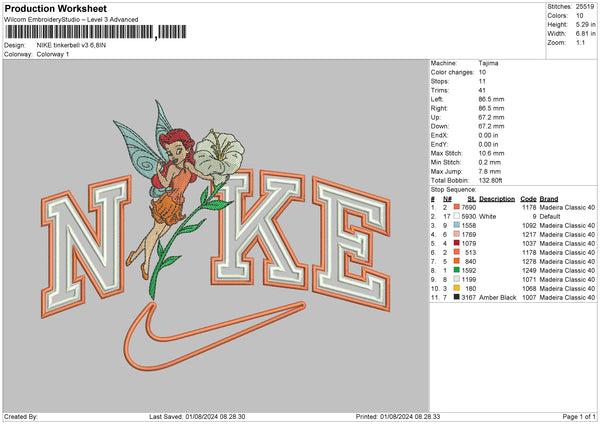600x424 pixels.
Task: Click stitch count "3167" in the stop sequence
Action: [469, 297]
